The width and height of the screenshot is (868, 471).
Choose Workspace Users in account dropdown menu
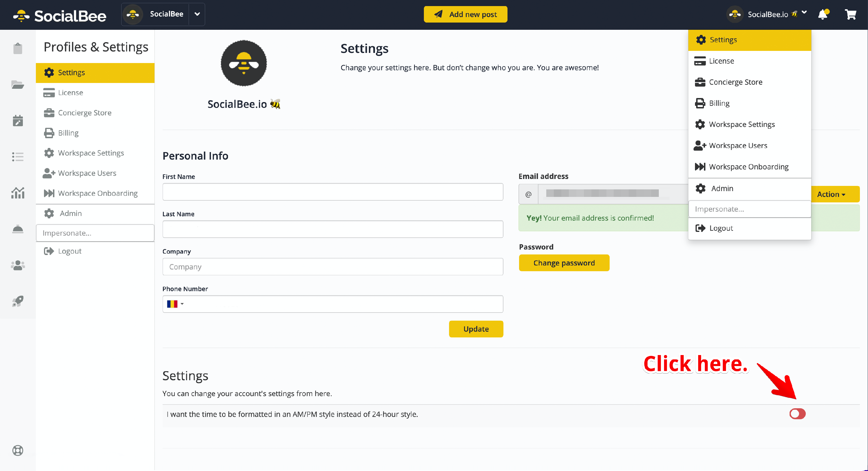(x=749, y=145)
